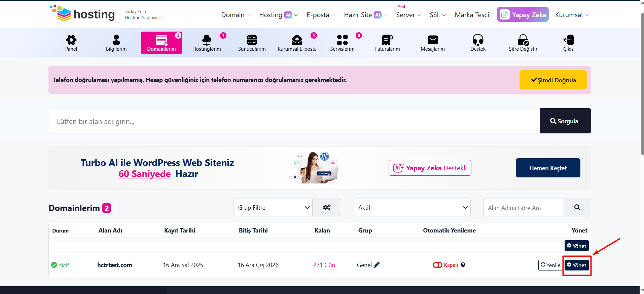
Task: Click the hctrtest.com domain name
Action: [115, 265]
